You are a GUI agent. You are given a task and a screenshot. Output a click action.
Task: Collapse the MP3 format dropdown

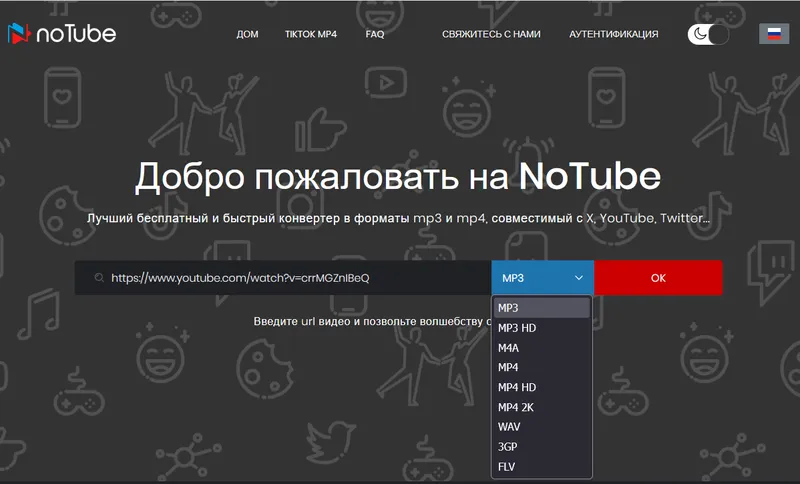(542, 278)
